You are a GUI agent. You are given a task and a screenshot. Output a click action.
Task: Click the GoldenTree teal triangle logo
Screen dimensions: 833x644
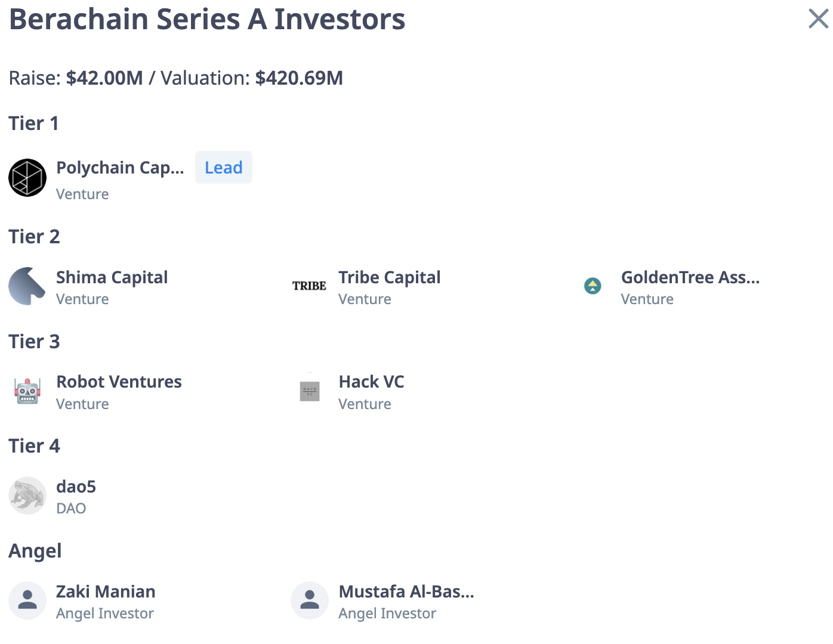tap(593, 286)
